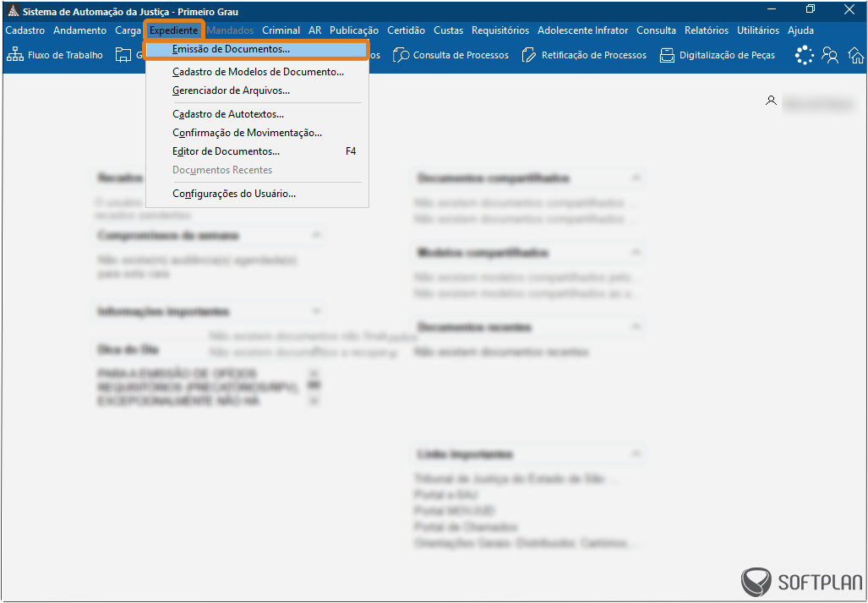Click Consulta de Processos toolbar label
Image resolution: width=868 pixels, height=603 pixels.
(x=461, y=55)
